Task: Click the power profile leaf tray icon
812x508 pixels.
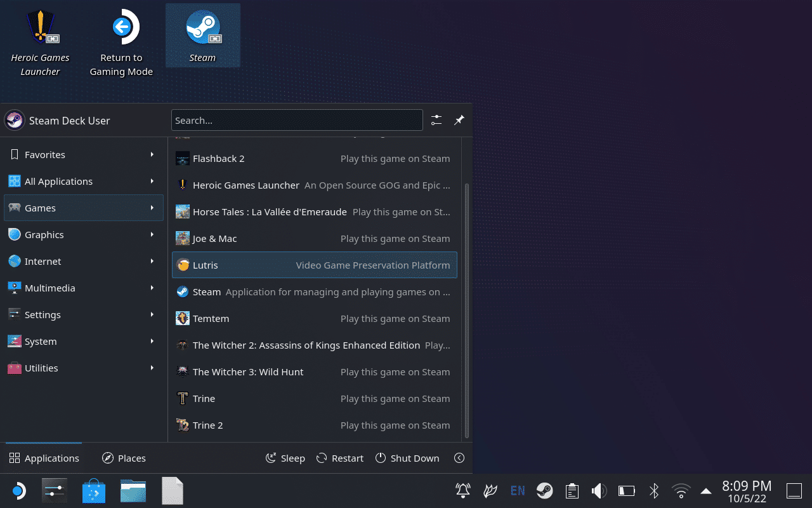Action: (x=490, y=490)
